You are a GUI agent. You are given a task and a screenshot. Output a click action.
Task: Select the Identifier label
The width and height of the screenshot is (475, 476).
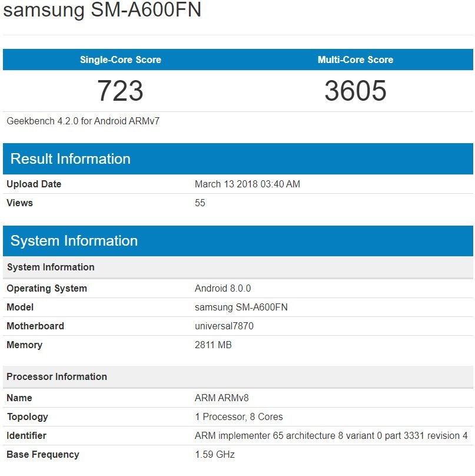click(x=26, y=435)
